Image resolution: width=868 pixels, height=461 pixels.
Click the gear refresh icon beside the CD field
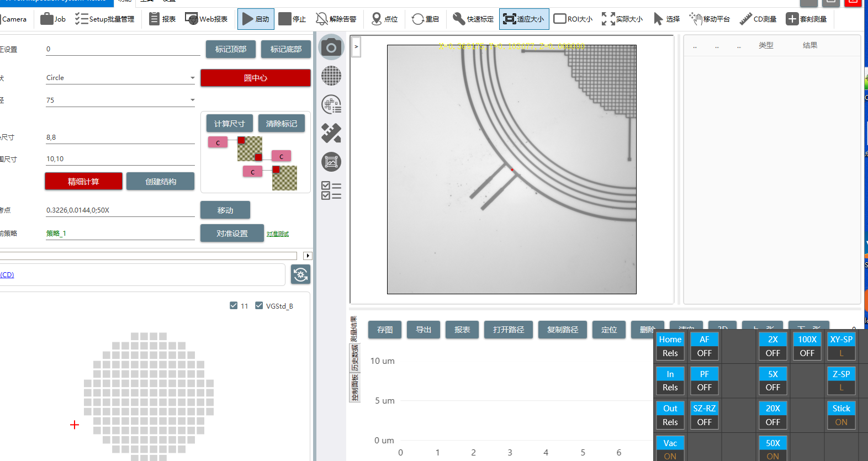(300, 274)
